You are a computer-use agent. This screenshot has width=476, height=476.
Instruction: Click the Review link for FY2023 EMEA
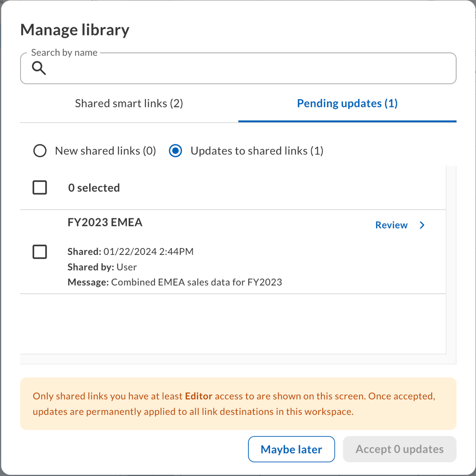click(391, 225)
